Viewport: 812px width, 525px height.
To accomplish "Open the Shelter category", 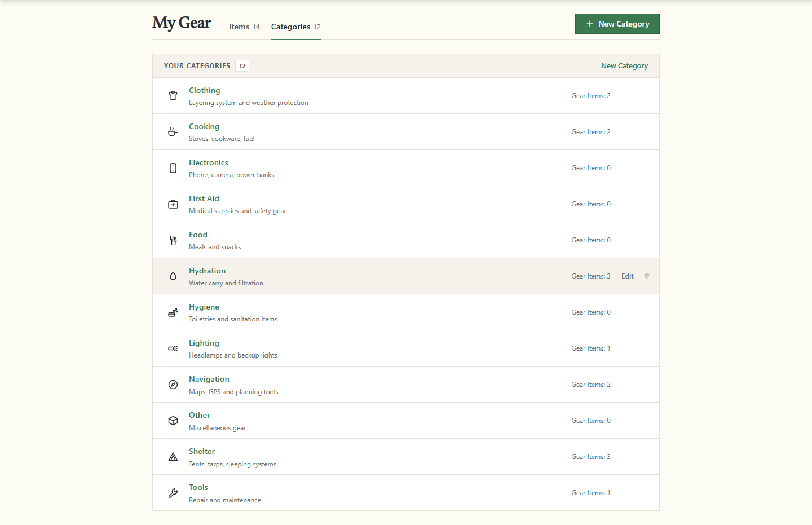I will pos(202,451).
